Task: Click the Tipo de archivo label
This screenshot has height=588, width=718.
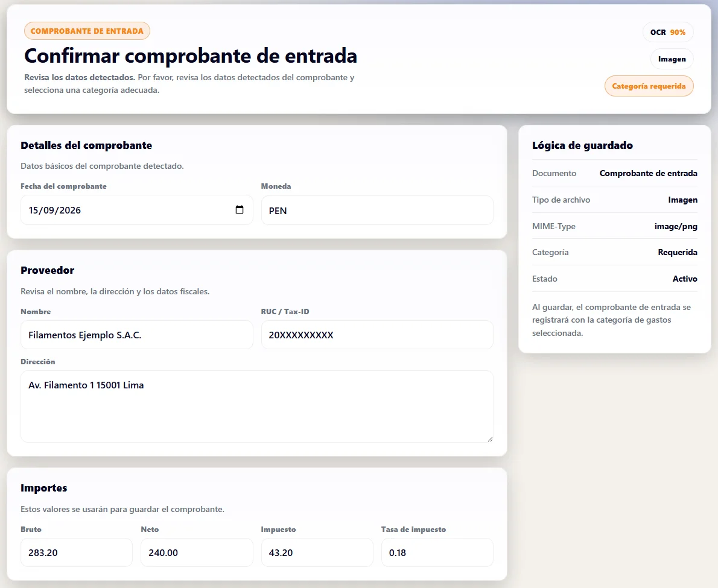Action: [x=561, y=200]
